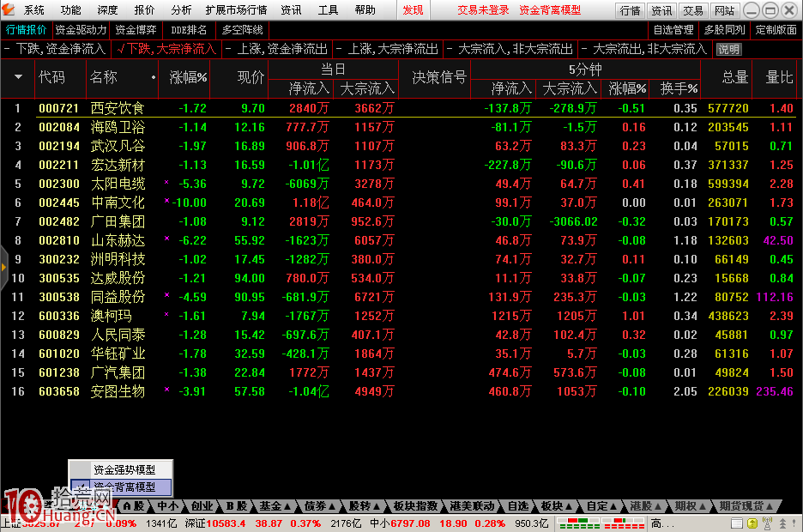Click stock code 002810

tap(59, 240)
